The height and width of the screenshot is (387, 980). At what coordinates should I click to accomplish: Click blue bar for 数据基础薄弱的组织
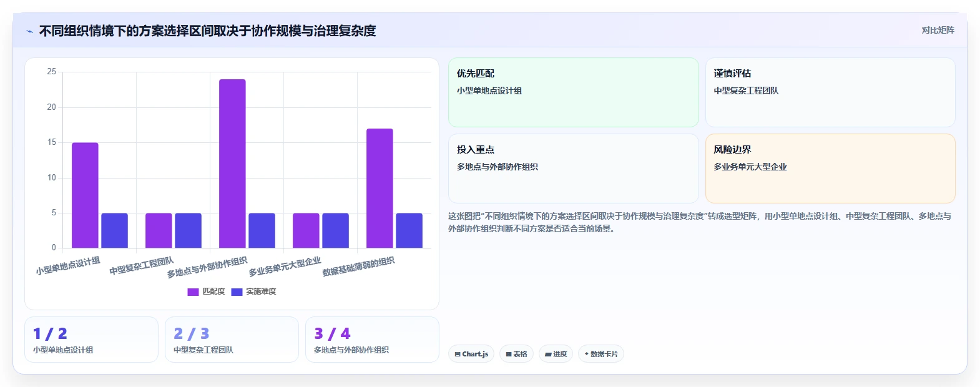409,230
